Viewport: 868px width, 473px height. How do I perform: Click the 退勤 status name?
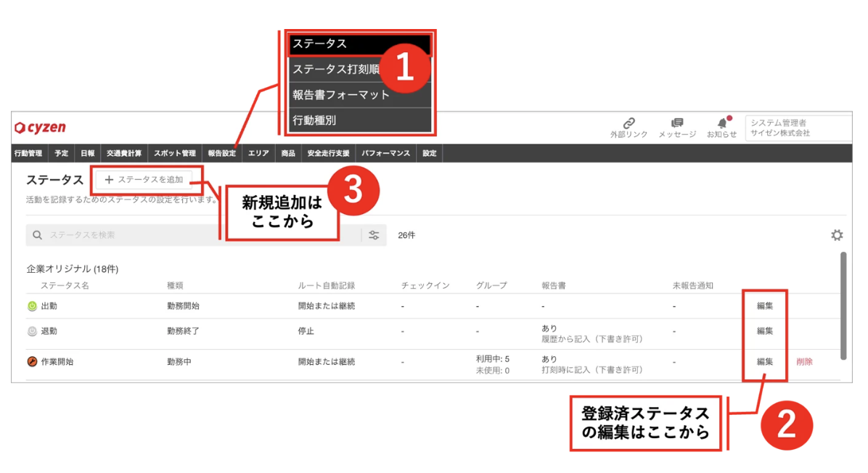49,332
